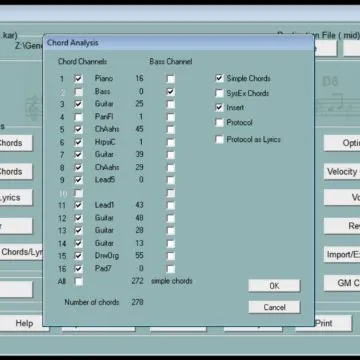Set bass channel to row 3 Guitar
This screenshot has height=360, width=360.
pos(170,104)
